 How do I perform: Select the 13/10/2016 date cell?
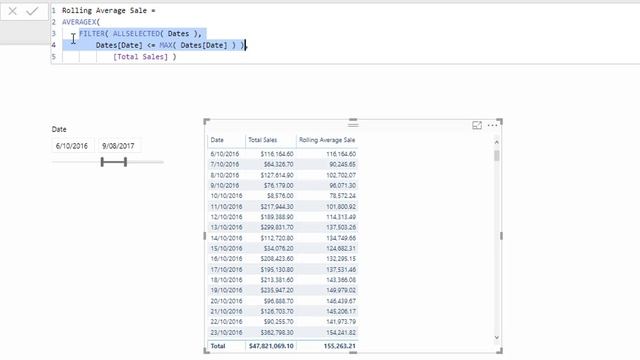pos(227,227)
